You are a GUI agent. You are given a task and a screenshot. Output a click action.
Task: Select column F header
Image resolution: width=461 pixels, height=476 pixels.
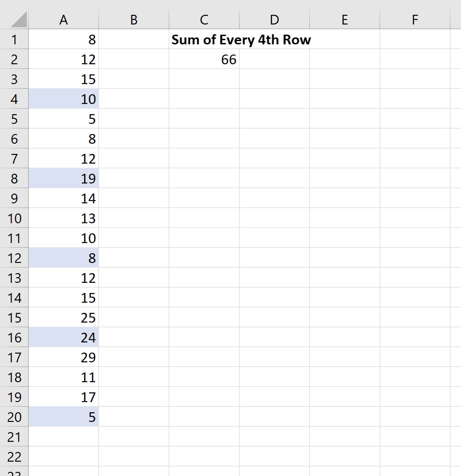[415, 20]
